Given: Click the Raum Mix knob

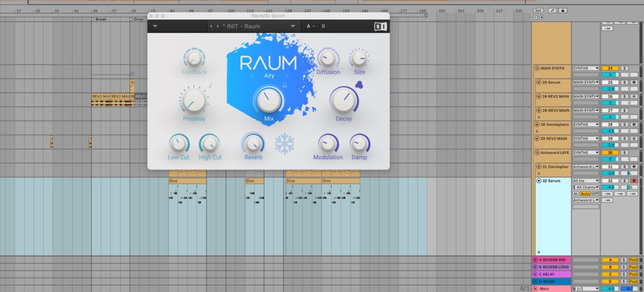Looking at the screenshot, I should point(269,100).
